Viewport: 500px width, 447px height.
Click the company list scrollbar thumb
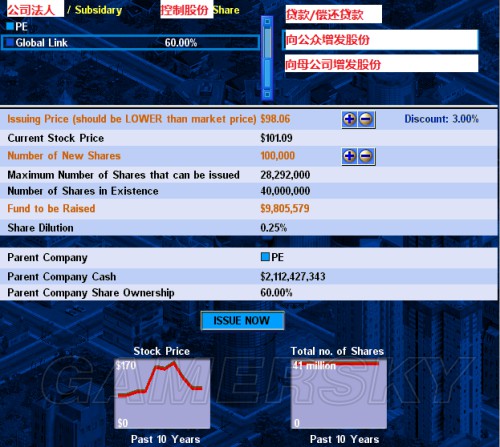267,43
